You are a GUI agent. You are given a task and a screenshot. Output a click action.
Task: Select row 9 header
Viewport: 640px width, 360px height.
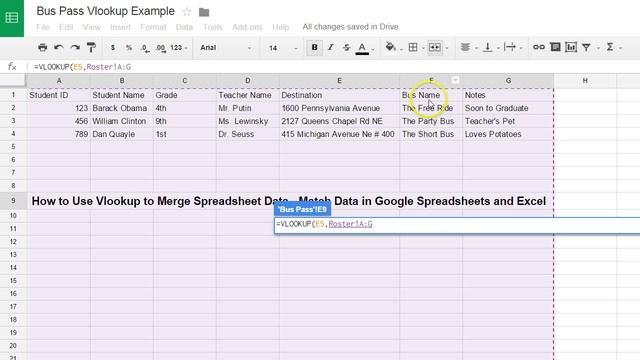[13, 201]
